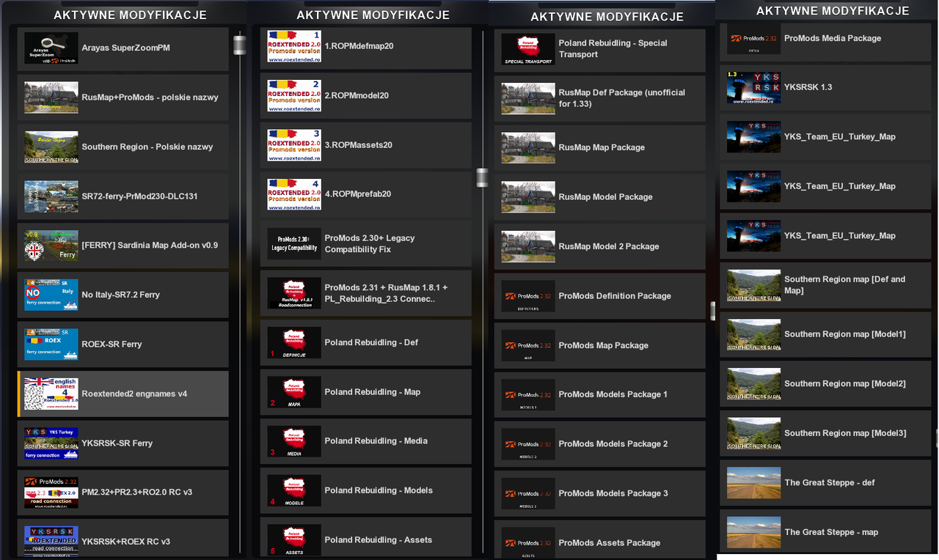Click 'The Great Steppe - map' entry text

pos(830,532)
